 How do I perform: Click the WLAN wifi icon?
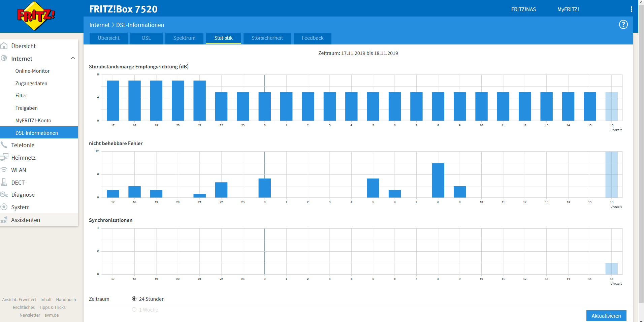click(4, 170)
